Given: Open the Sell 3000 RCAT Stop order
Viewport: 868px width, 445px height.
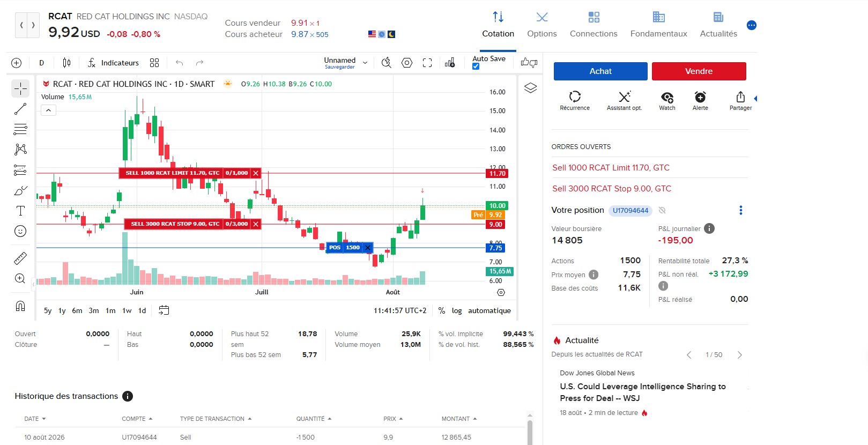Looking at the screenshot, I should [x=612, y=189].
